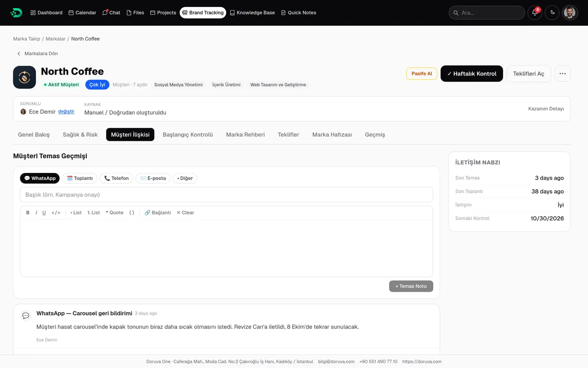The height and width of the screenshot is (368, 588).
Task: Open Files from the top navigation
Action: pyautogui.click(x=135, y=12)
